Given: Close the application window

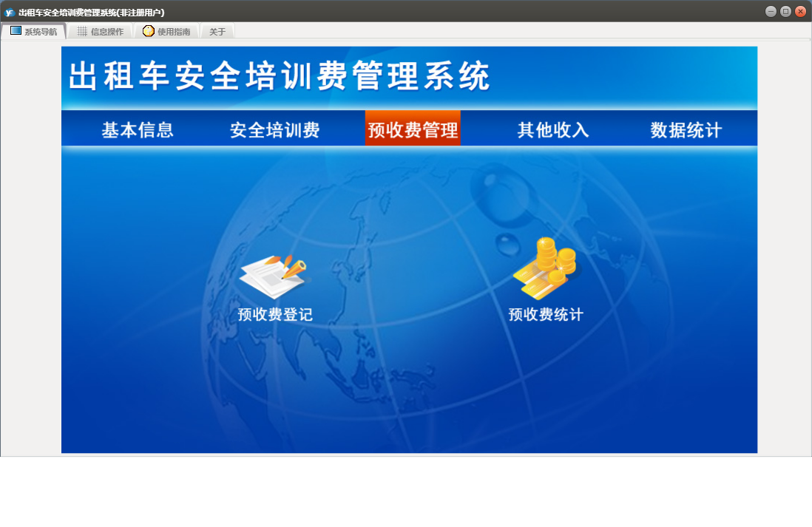Looking at the screenshot, I should click(801, 11).
